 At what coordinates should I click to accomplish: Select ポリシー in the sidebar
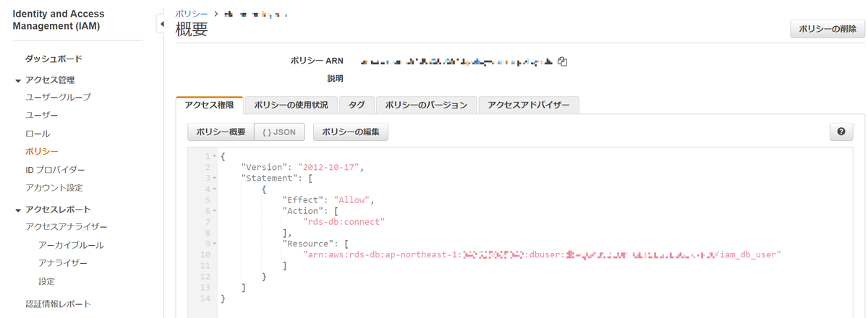pos(41,151)
